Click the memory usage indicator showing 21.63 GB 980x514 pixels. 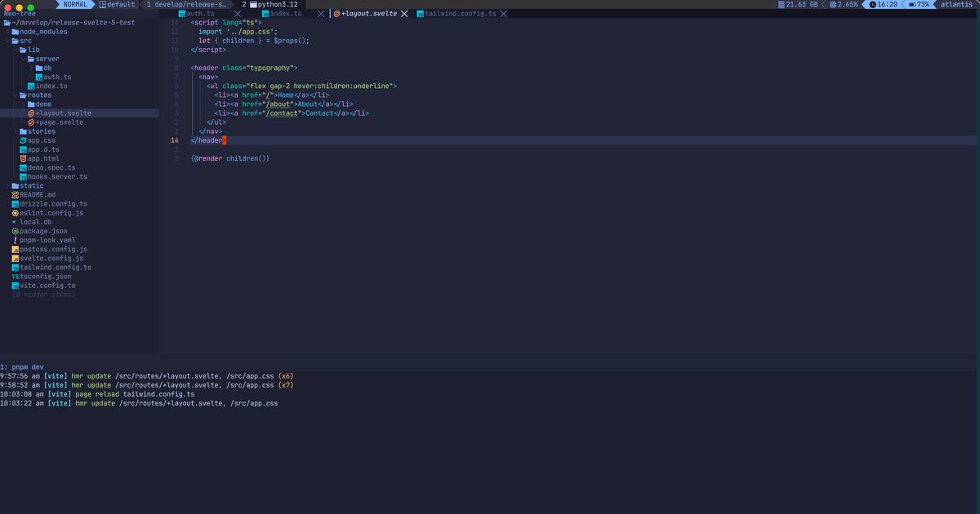799,4
